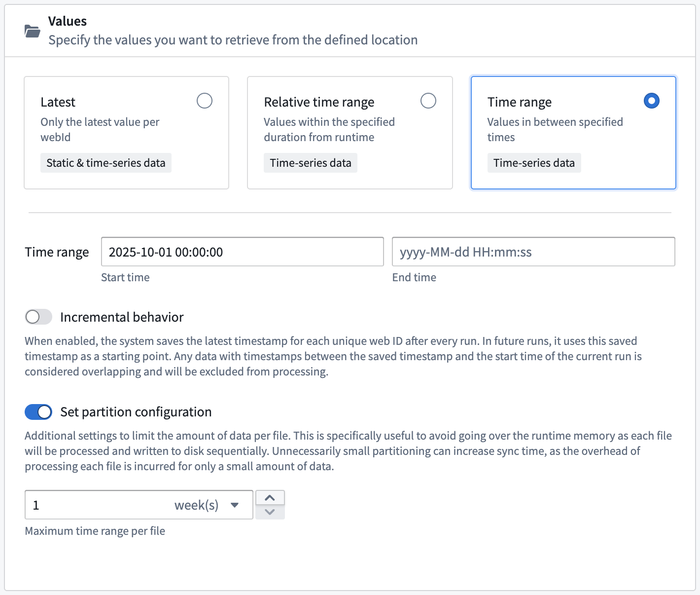The height and width of the screenshot is (595, 700).
Task: Click the down arrow to decrease partition value
Action: click(270, 513)
